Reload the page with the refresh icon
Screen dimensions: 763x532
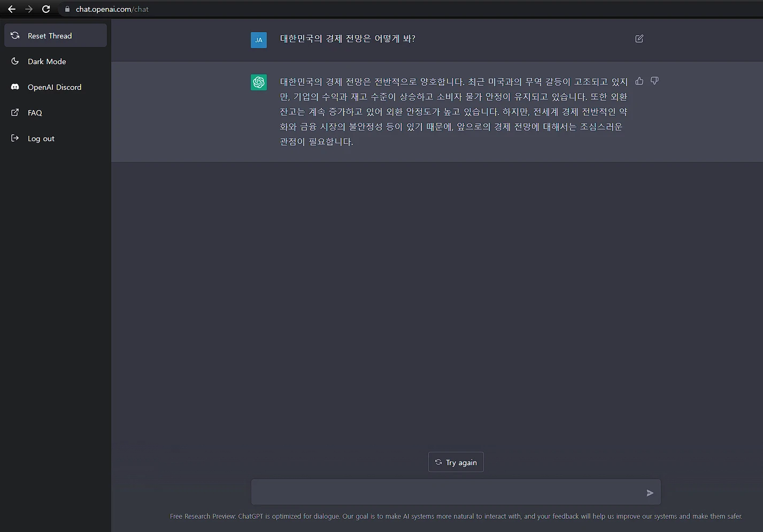[x=46, y=9]
